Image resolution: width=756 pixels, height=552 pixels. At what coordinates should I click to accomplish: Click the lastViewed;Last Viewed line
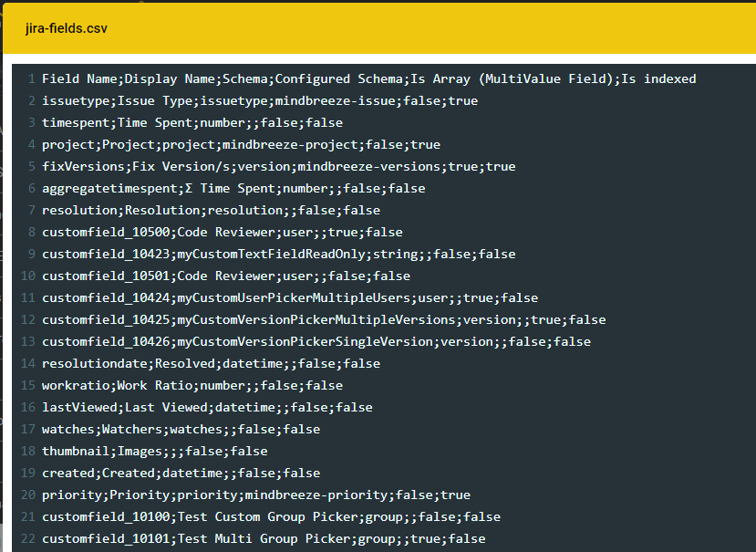click(207, 408)
